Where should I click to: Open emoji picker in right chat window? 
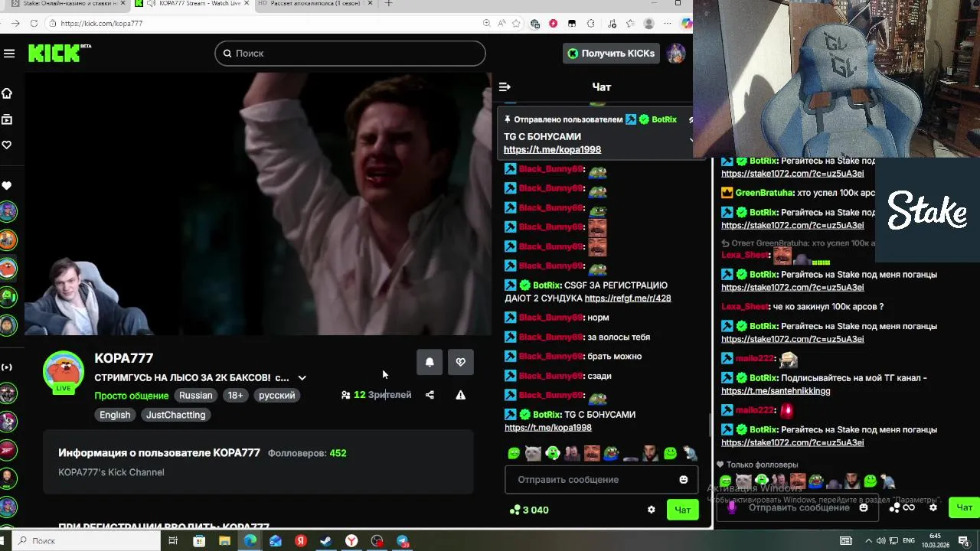pos(864,507)
